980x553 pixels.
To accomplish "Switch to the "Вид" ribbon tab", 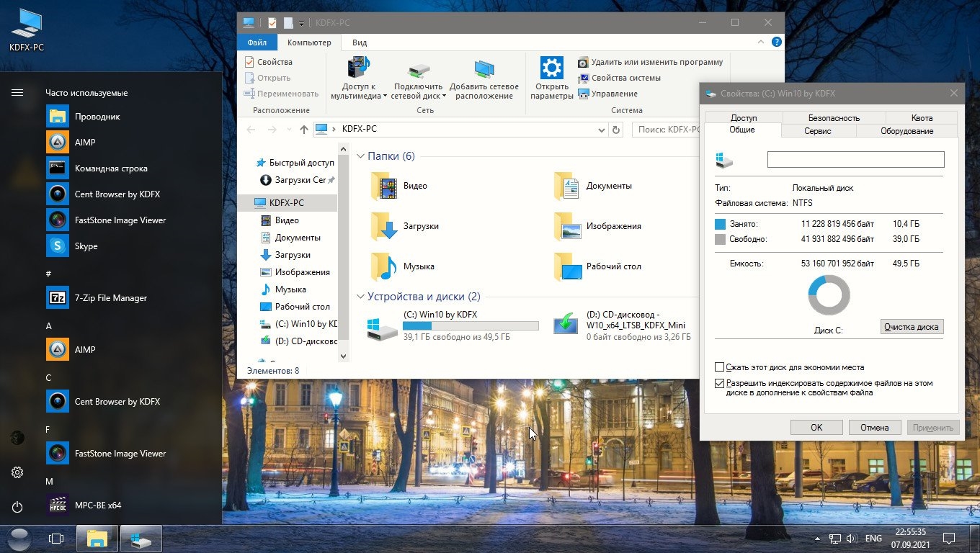I will 360,42.
